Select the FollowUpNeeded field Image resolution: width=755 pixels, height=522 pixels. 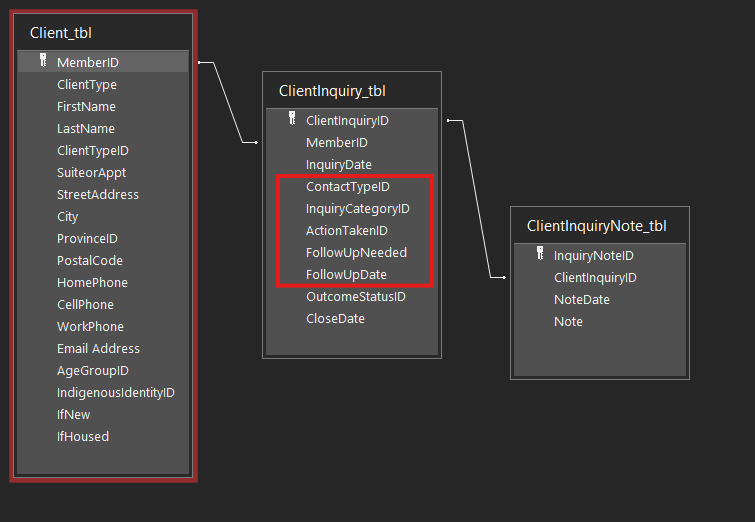[356, 253]
